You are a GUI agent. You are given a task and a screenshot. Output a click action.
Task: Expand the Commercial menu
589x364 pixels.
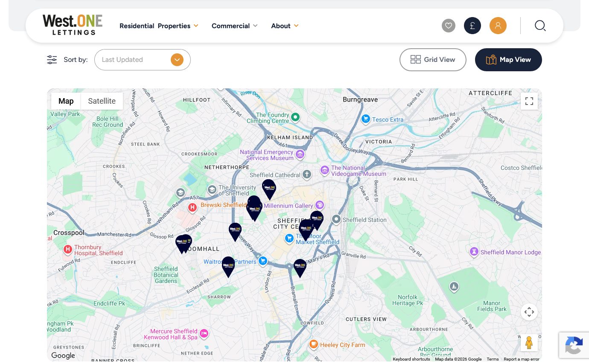[234, 26]
